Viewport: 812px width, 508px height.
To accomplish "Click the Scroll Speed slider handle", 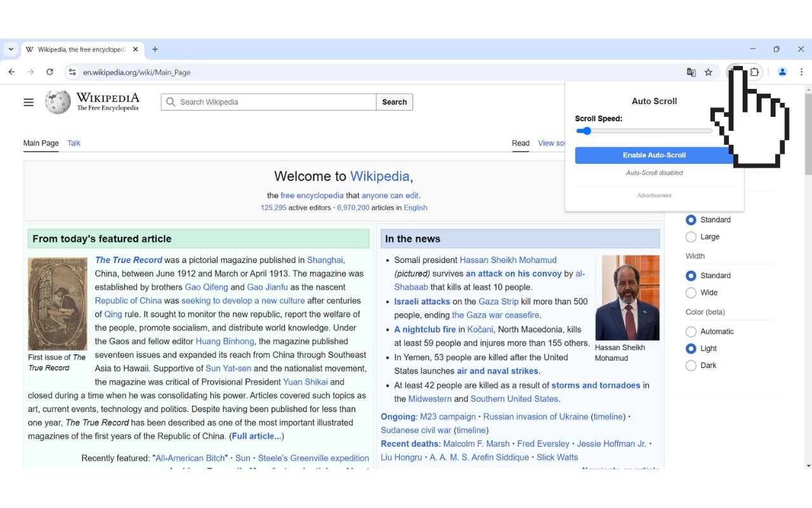I will (587, 131).
